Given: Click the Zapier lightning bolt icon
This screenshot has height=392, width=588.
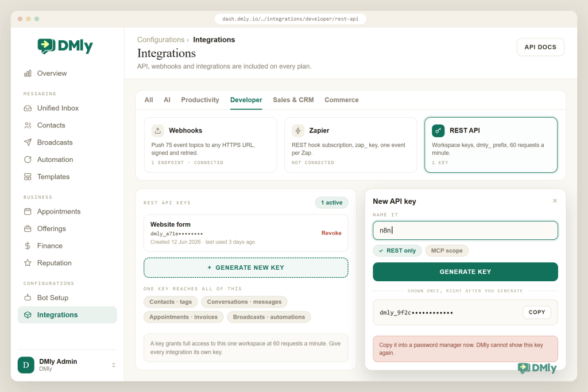Looking at the screenshot, I should coord(298,130).
